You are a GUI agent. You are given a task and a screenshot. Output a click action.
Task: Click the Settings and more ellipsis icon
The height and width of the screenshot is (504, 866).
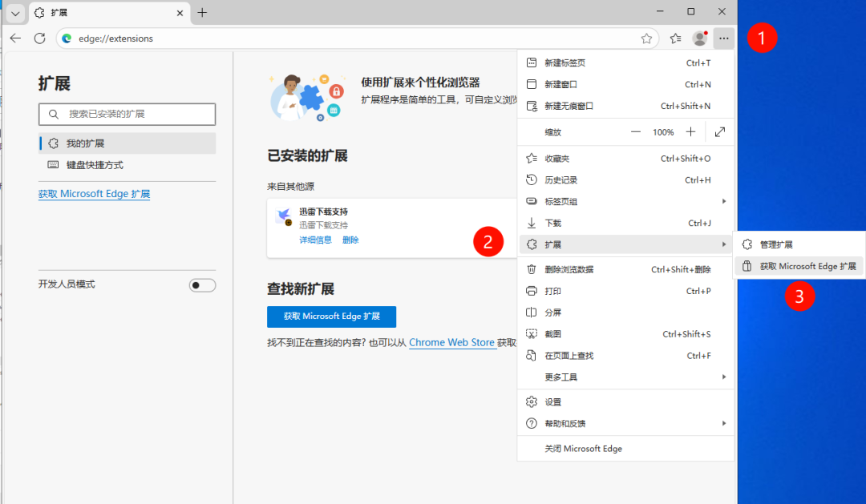point(723,38)
